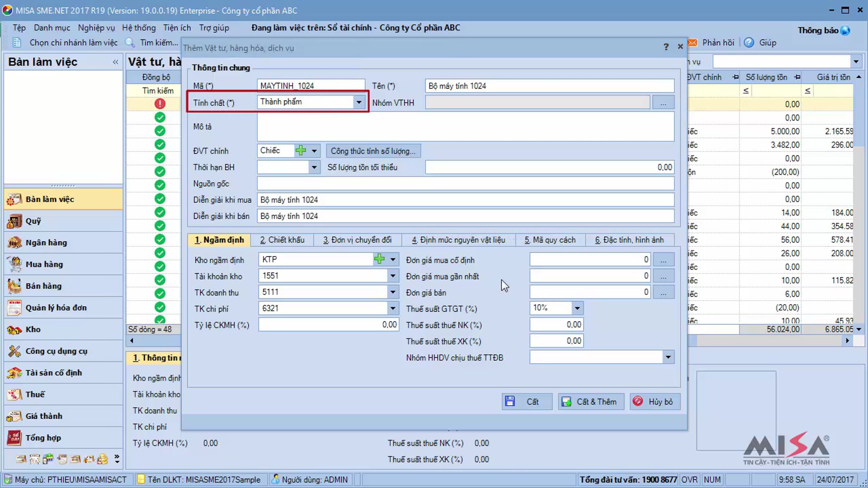Screen dimensions: 868x488
Task: Select Bàn làm việc in sidebar
Action: 63,199
